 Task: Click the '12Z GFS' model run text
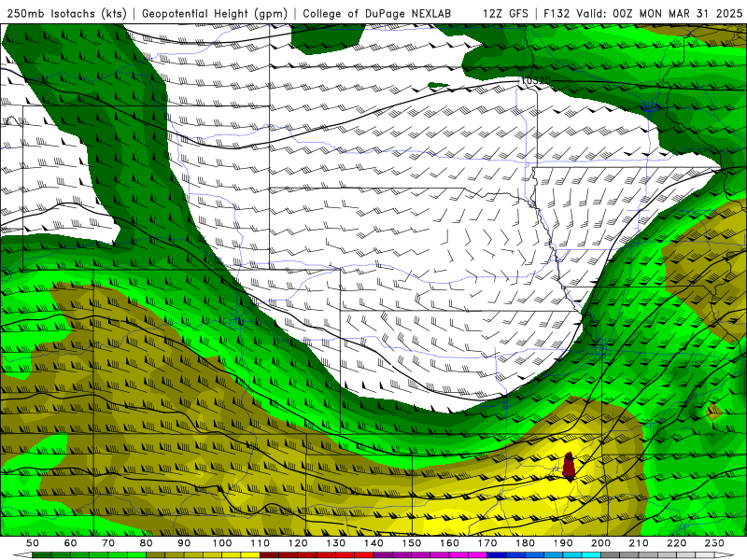[505, 13]
